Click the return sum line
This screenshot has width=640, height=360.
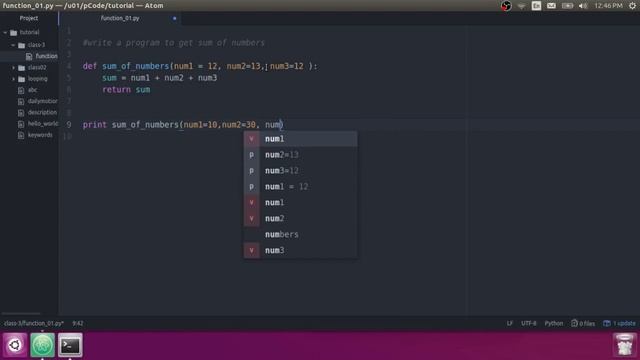tap(126, 90)
